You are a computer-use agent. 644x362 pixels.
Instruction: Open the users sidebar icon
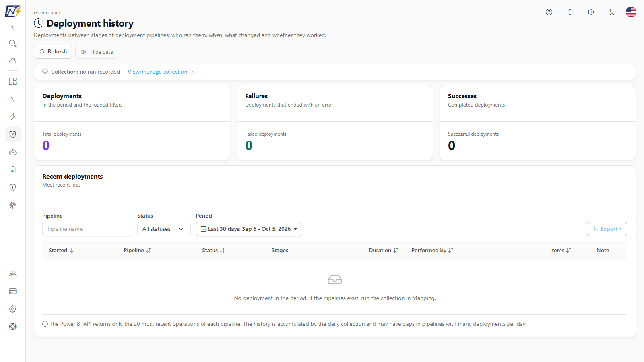(x=13, y=274)
